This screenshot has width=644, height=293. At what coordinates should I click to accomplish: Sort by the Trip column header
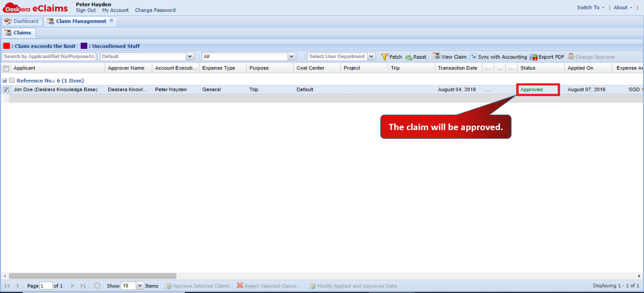pyautogui.click(x=411, y=68)
